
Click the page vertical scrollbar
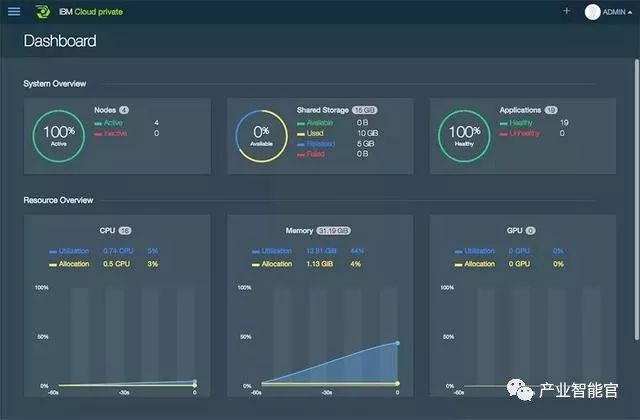point(636,199)
